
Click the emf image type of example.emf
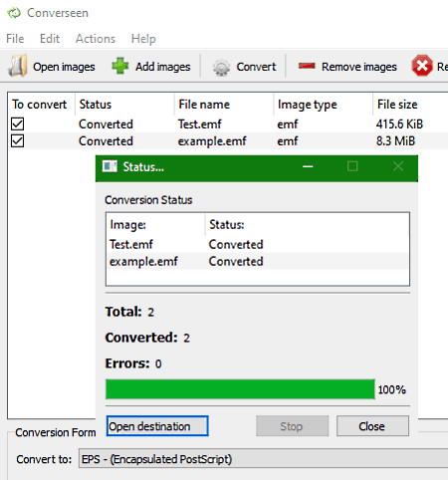click(x=288, y=141)
